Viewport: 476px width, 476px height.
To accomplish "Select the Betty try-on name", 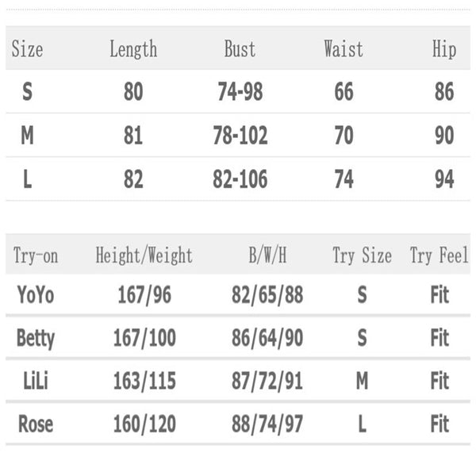I will click(36, 338).
